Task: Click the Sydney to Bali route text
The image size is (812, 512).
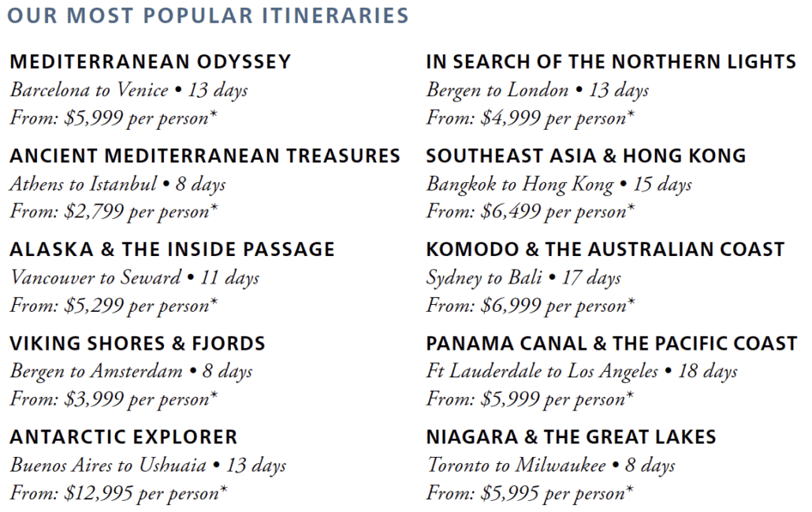Action: coord(484,278)
